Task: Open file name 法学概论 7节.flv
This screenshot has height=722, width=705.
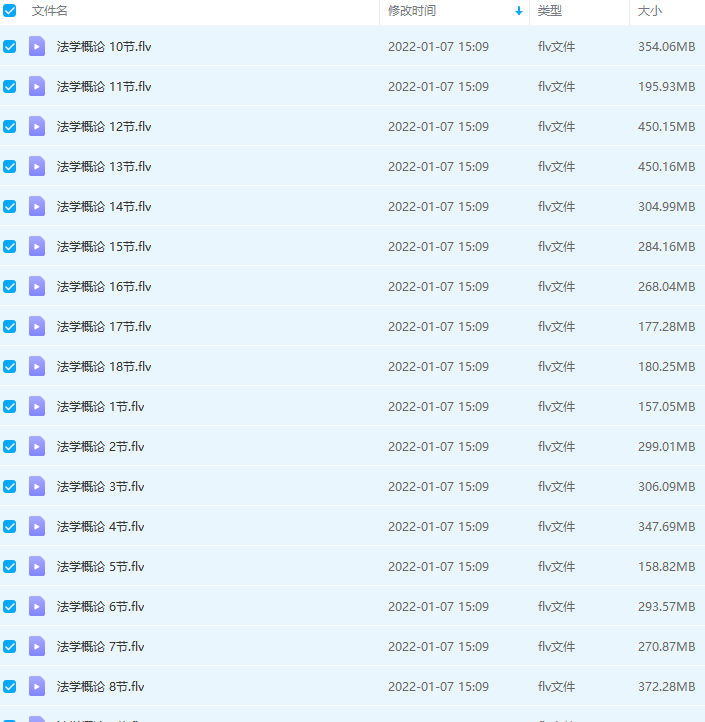Action: 100,647
